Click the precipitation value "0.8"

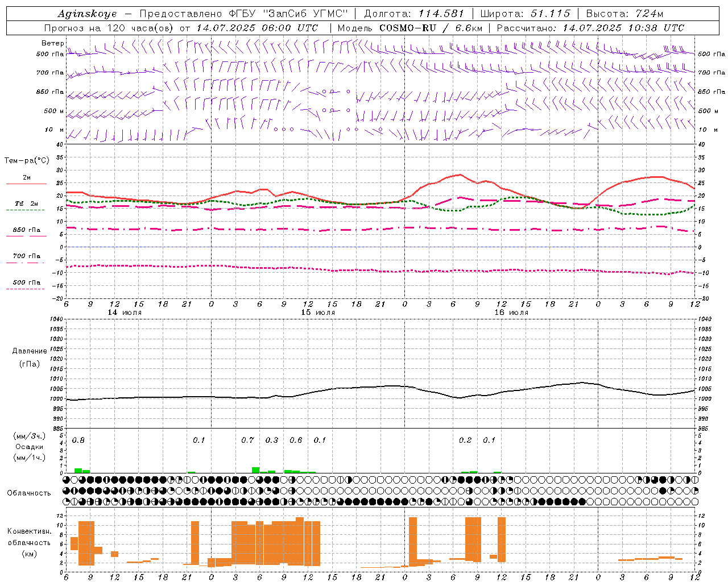pos(78,440)
